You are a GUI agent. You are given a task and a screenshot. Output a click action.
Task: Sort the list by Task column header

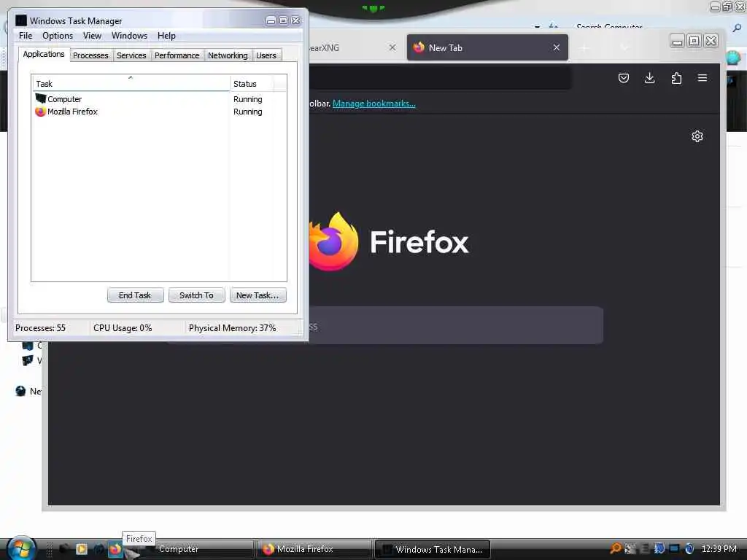131,83
